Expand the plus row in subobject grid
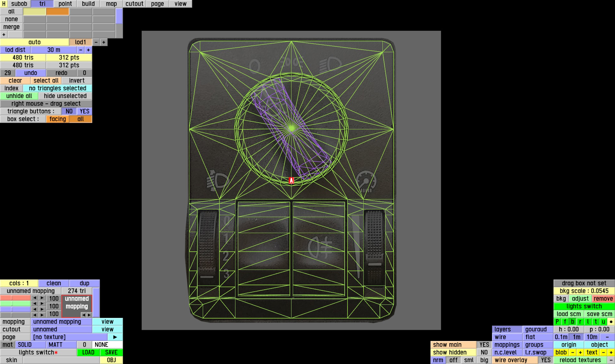This screenshot has width=615, height=364. point(4,35)
